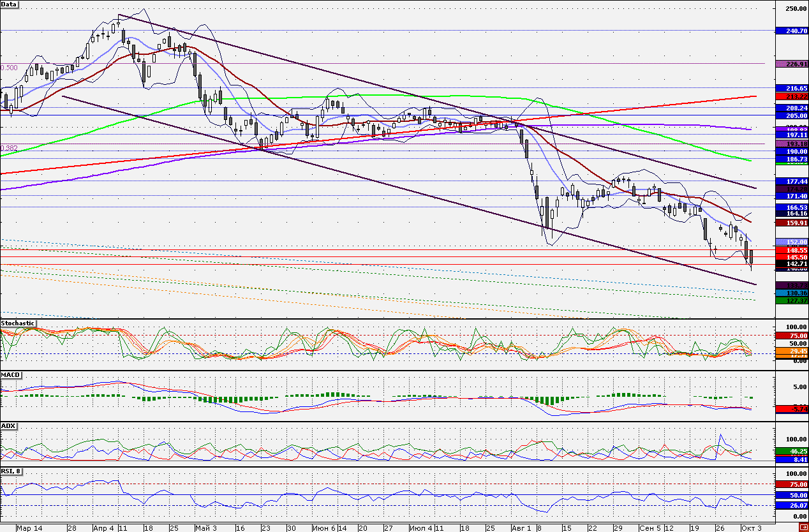
Task: Select the 0.382 Fibonacci level label
Action: click(x=9, y=148)
